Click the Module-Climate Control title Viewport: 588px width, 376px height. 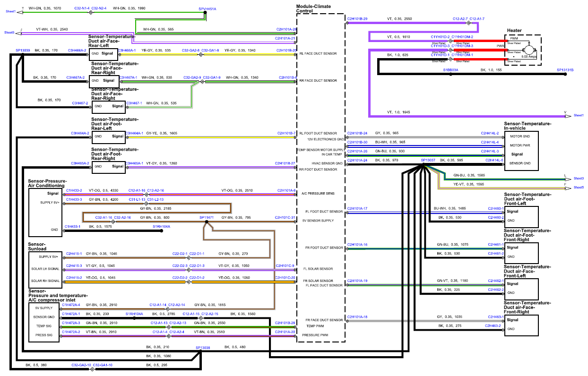pos(313,9)
